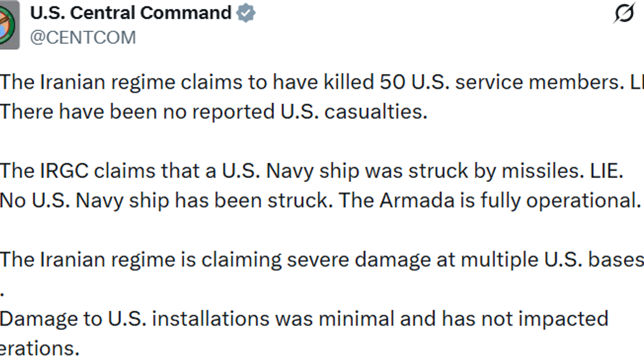Click the word "casualties" in the post
This screenshot has height=362, width=644.
point(375,112)
